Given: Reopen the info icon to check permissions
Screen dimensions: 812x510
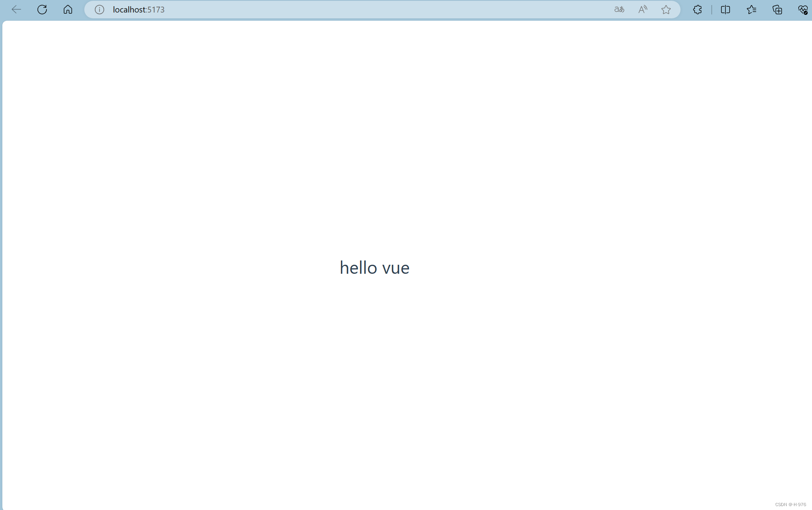Looking at the screenshot, I should point(99,9).
